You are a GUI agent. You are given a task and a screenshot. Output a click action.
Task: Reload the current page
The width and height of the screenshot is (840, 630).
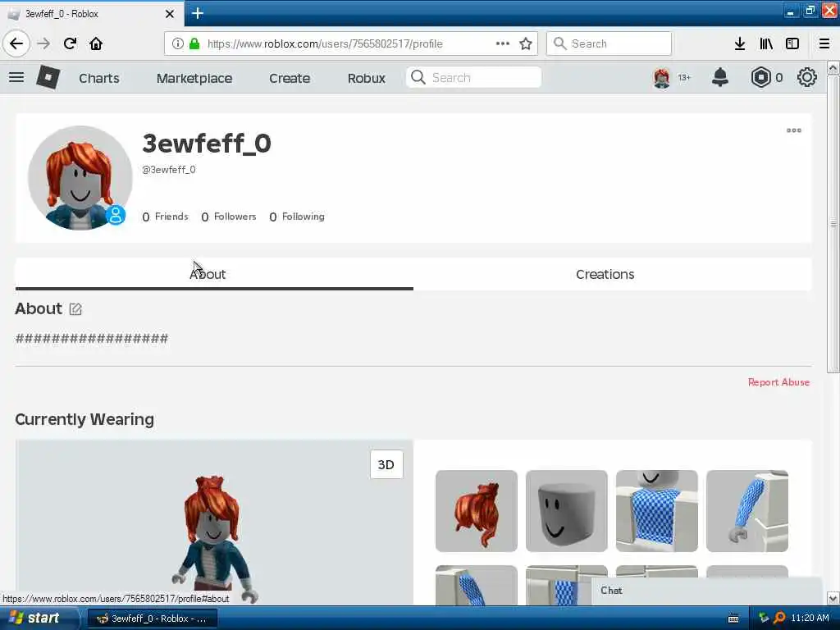coord(71,43)
